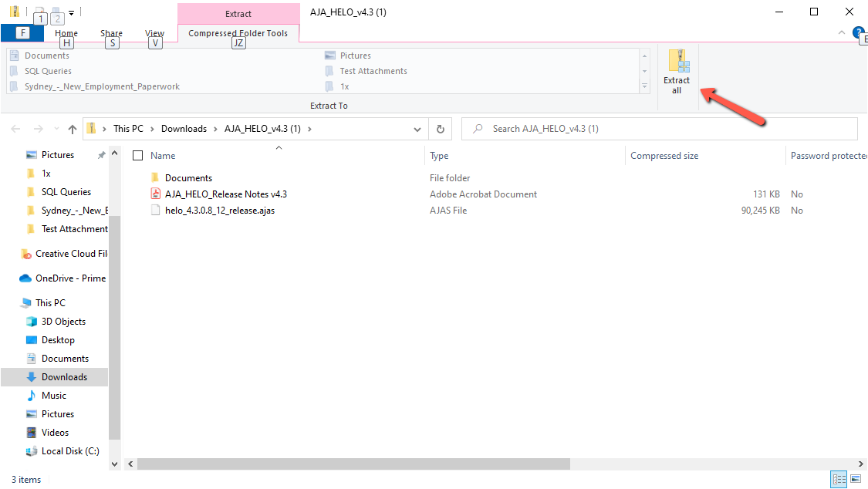Open Sydney_-_New_E folder in navigation pane
The width and height of the screenshot is (868, 489).
click(74, 211)
